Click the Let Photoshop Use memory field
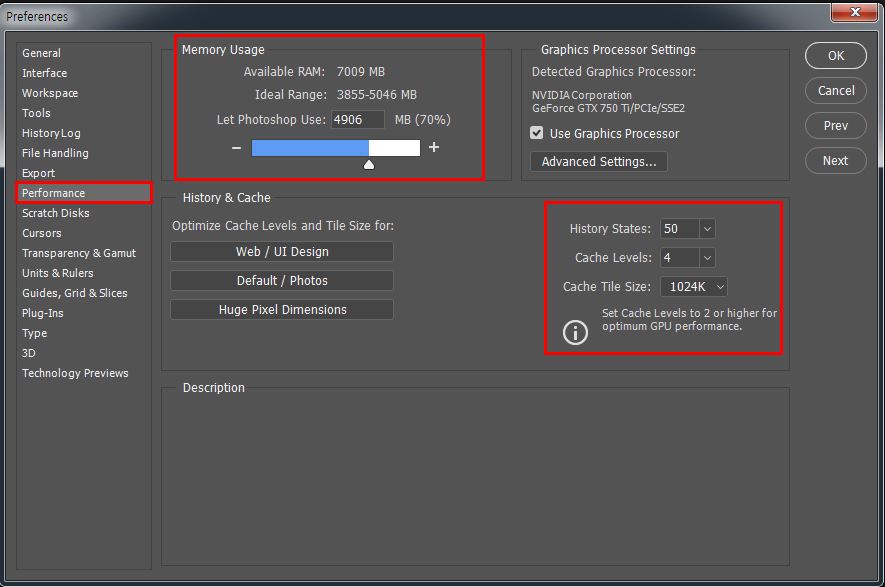 pyautogui.click(x=358, y=120)
